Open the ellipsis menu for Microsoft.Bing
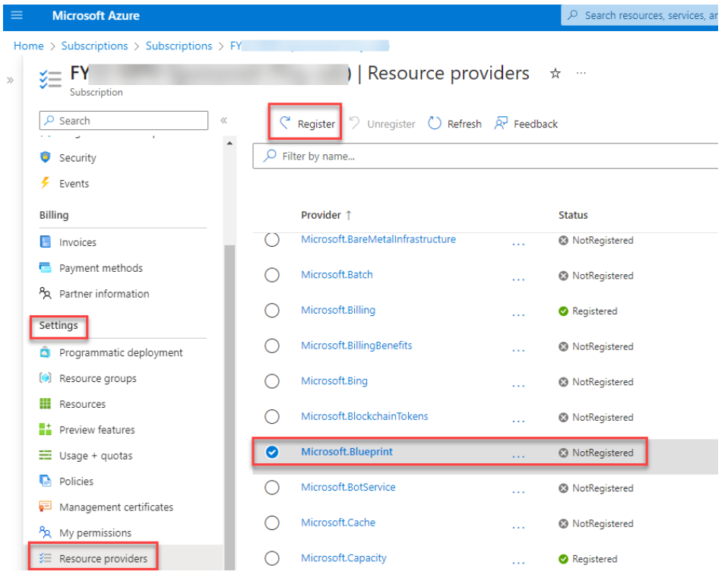Viewport: 728px width, 581px height. point(518,386)
